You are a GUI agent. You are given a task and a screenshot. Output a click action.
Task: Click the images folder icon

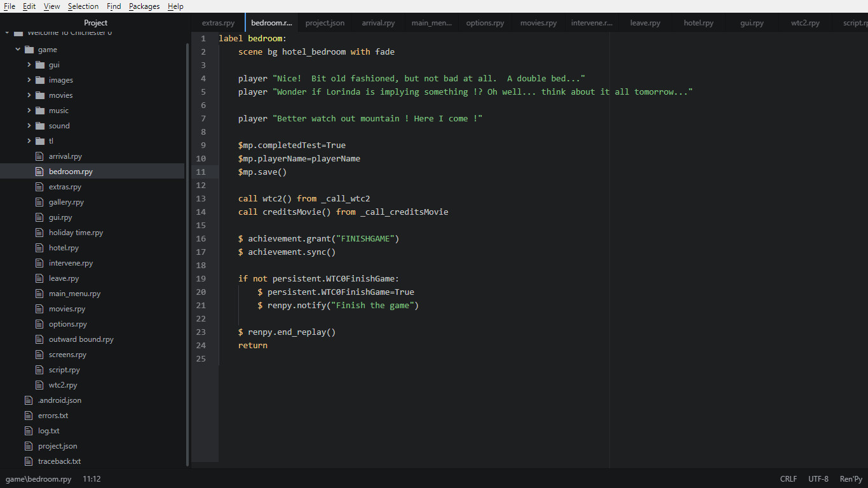(39, 79)
